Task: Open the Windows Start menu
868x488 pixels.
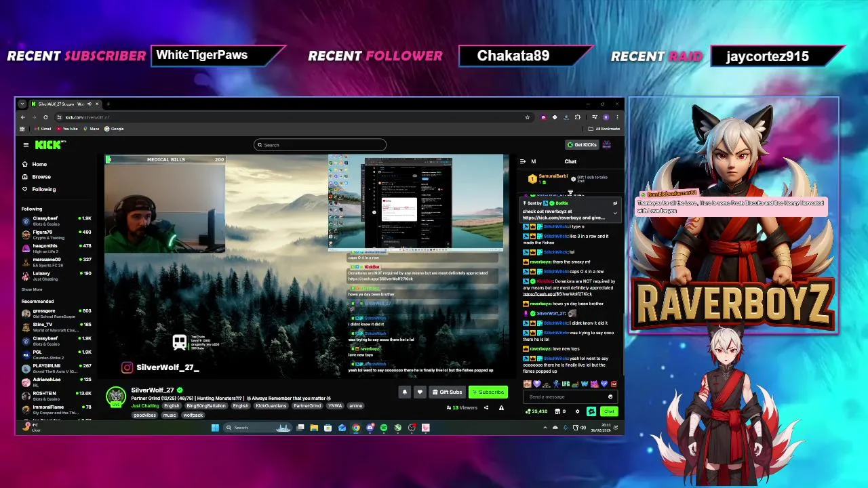Action: click(215, 428)
